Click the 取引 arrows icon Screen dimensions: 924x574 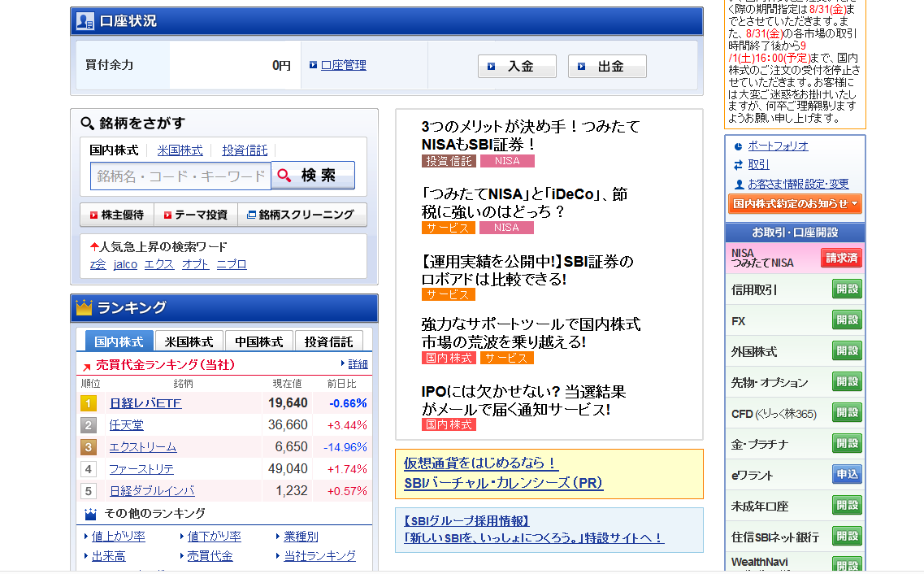738,165
